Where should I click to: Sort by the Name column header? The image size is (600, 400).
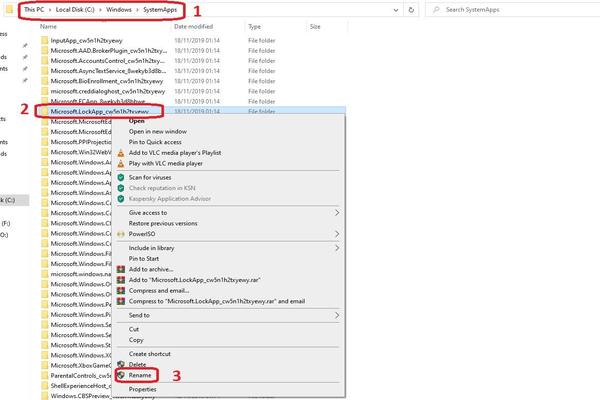(48, 26)
